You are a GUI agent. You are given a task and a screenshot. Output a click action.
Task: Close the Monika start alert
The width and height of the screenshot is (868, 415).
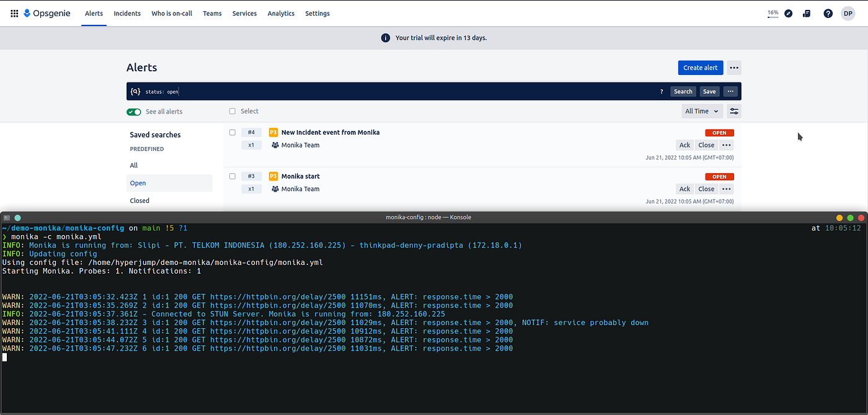[706, 189]
